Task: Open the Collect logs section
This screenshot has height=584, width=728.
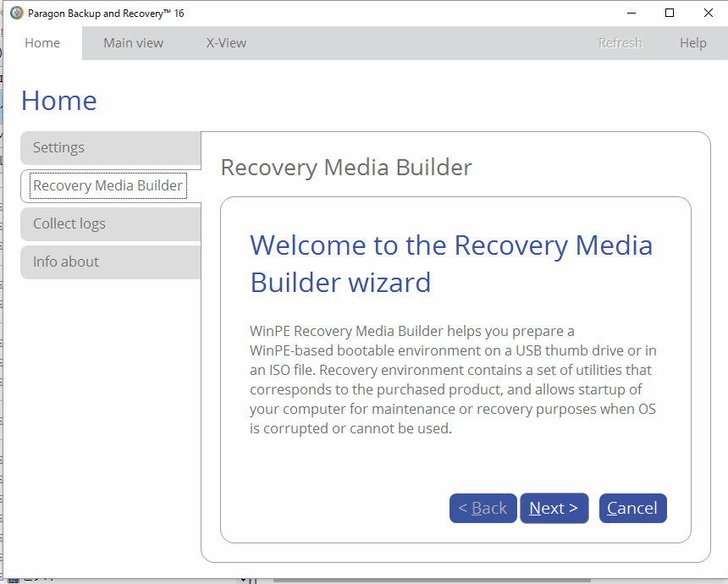Action: coord(111,223)
